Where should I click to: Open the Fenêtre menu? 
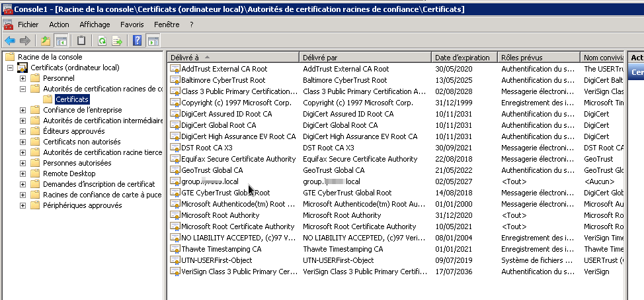pyautogui.click(x=167, y=25)
